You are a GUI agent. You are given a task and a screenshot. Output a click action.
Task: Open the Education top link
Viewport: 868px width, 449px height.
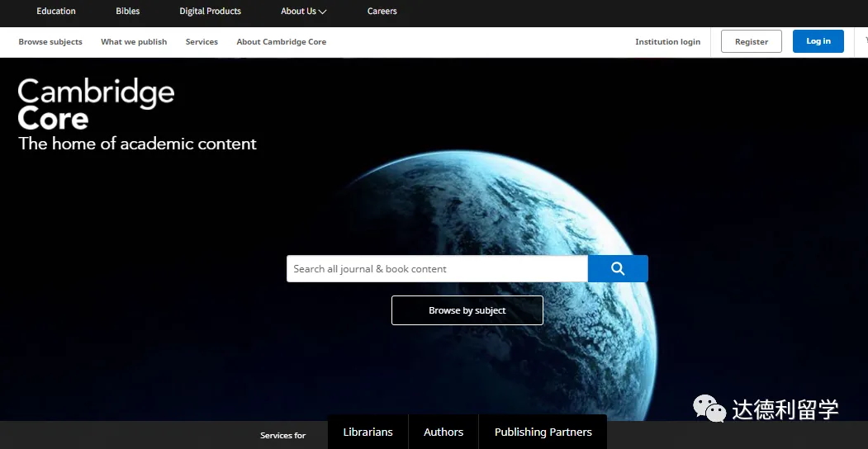56,11
